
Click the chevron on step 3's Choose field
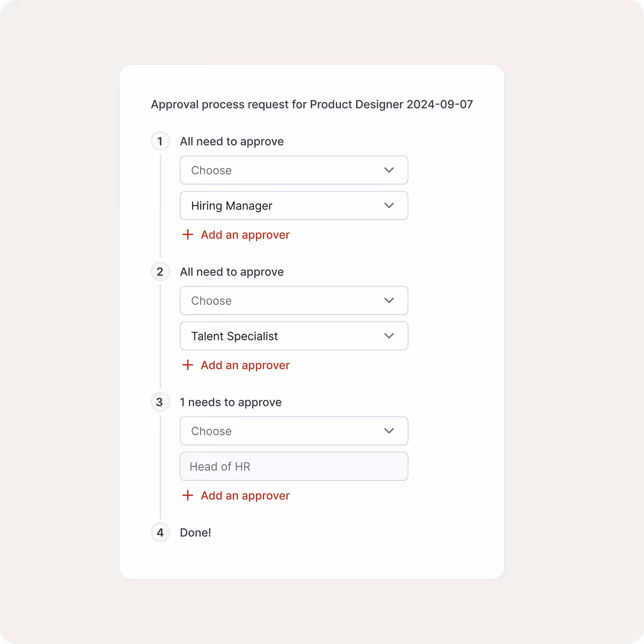[x=389, y=431]
